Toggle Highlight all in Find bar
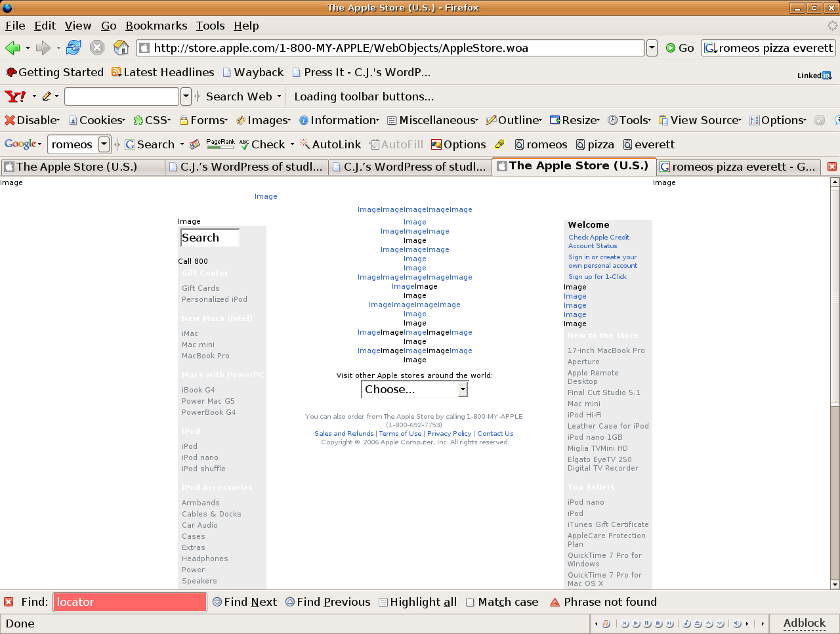840x634 pixels. pyautogui.click(x=417, y=602)
